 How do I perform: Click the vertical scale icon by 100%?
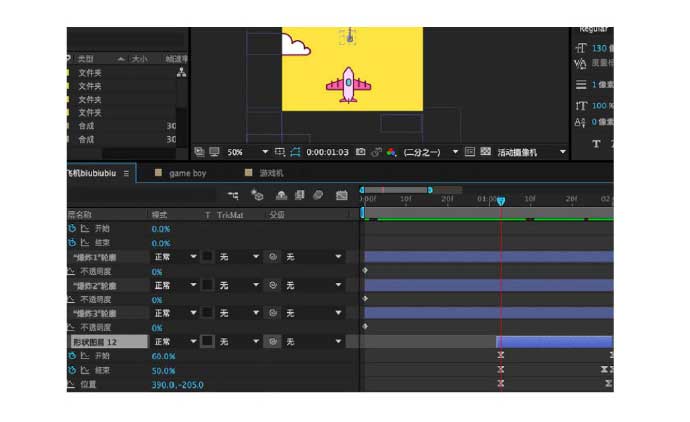pos(581,106)
